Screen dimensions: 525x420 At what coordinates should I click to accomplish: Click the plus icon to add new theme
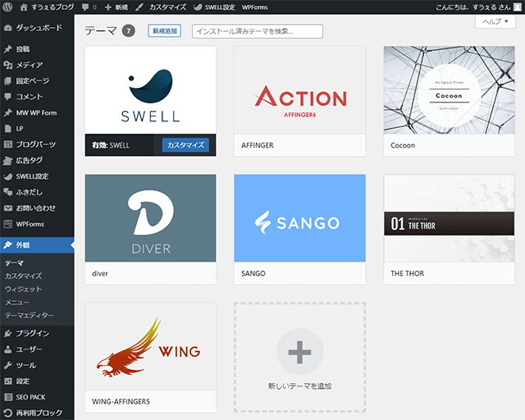(299, 353)
